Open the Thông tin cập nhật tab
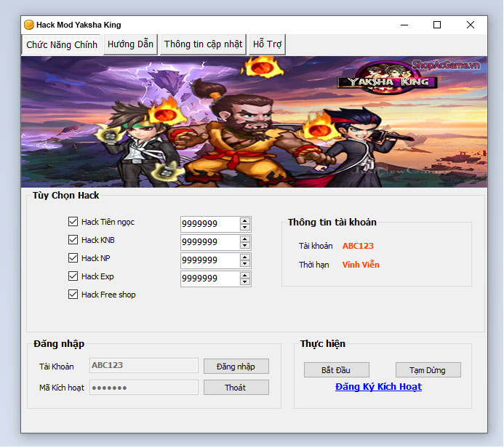The height and width of the screenshot is (448, 504). tap(203, 44)
